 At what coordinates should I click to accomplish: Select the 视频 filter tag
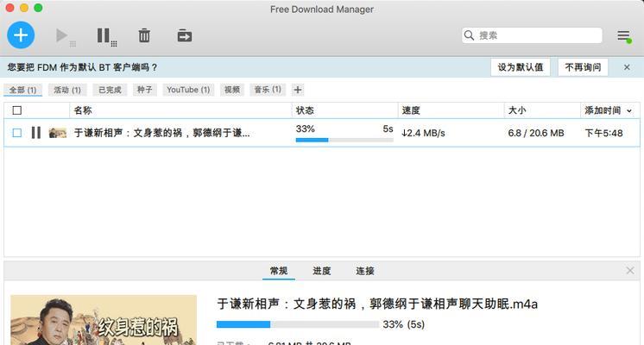232,90
